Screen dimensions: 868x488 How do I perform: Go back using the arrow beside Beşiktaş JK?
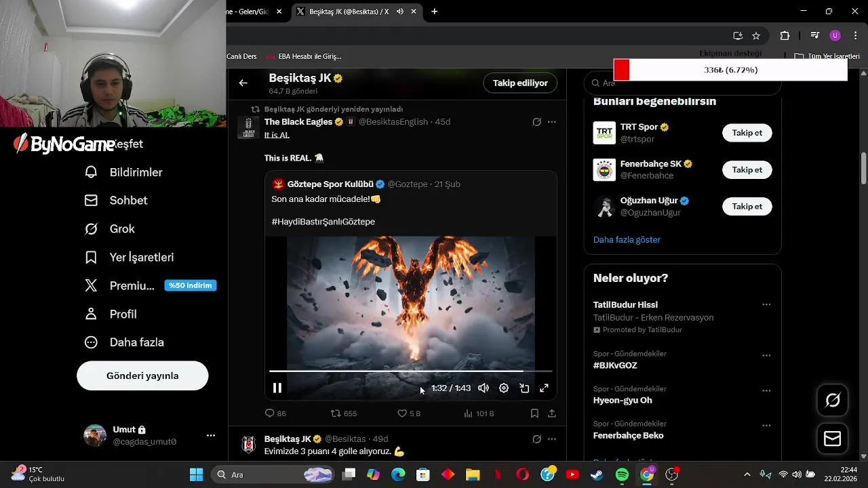point(243,83)
